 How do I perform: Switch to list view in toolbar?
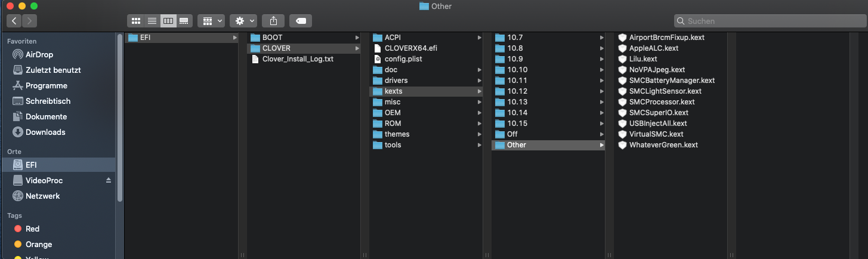coord(152,21)
